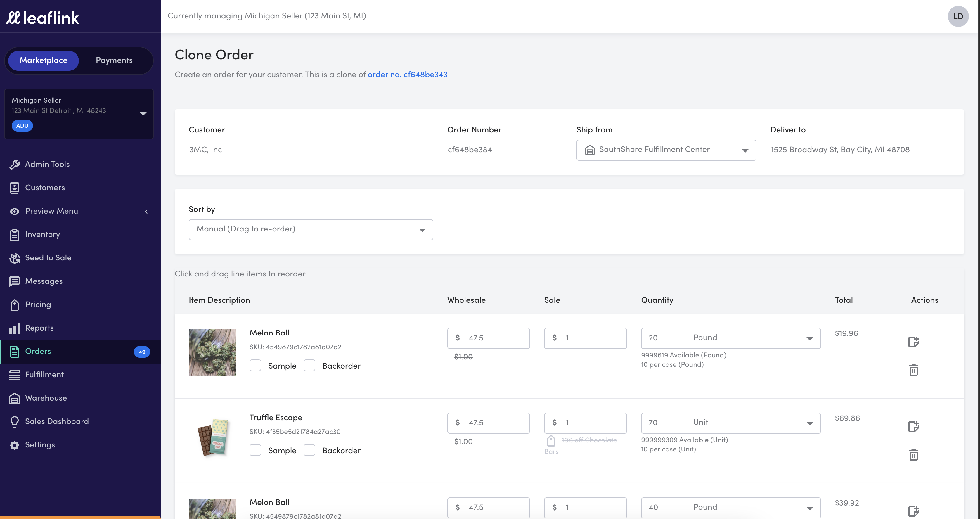980x519 pixels.
Task: Open the Fulfillment list icon
Action: point(14,375)
